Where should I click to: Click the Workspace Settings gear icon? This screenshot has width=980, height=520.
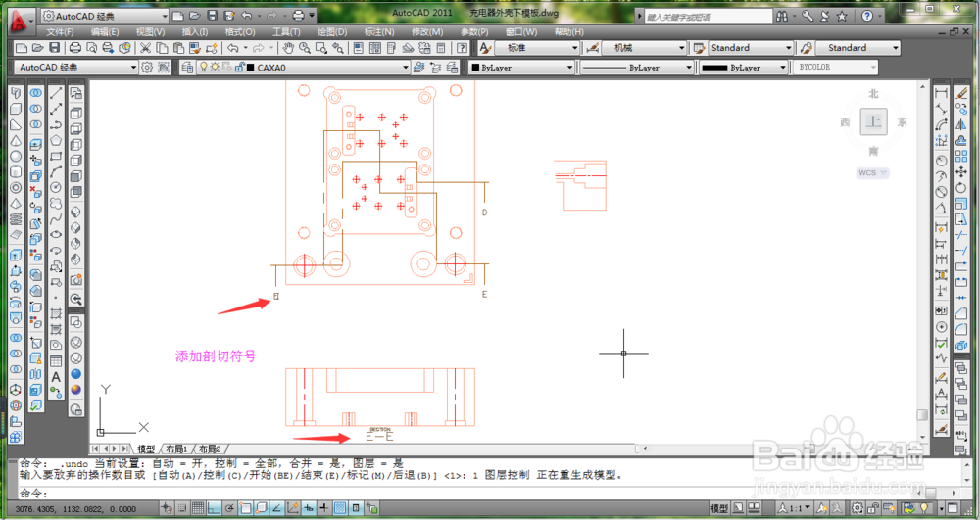tap(147, 68)
